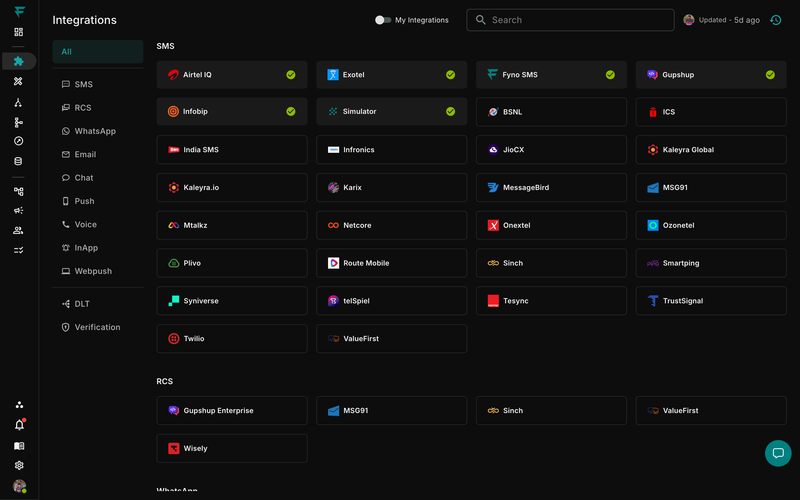Screen dimensions: 800x500
Task: Toggle the My Integrations switch
Action: 382,20
